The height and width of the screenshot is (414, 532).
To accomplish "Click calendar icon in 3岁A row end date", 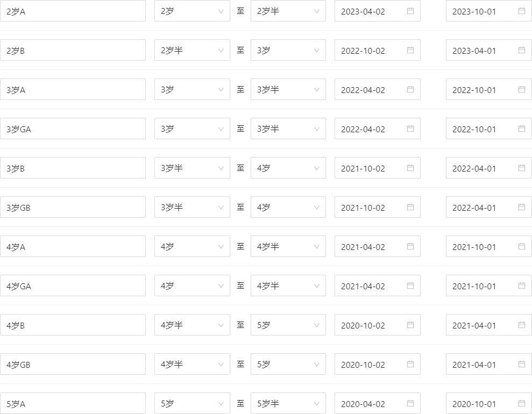I will [x=522, y=89].
